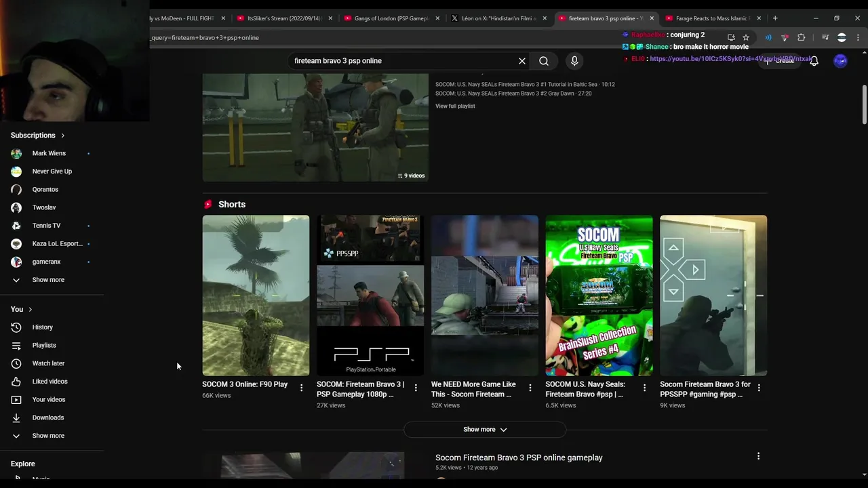This screenshot has height=488, width=868.
Task: Open the Chrome extensions puzzle icon
Action: (802, 37)
